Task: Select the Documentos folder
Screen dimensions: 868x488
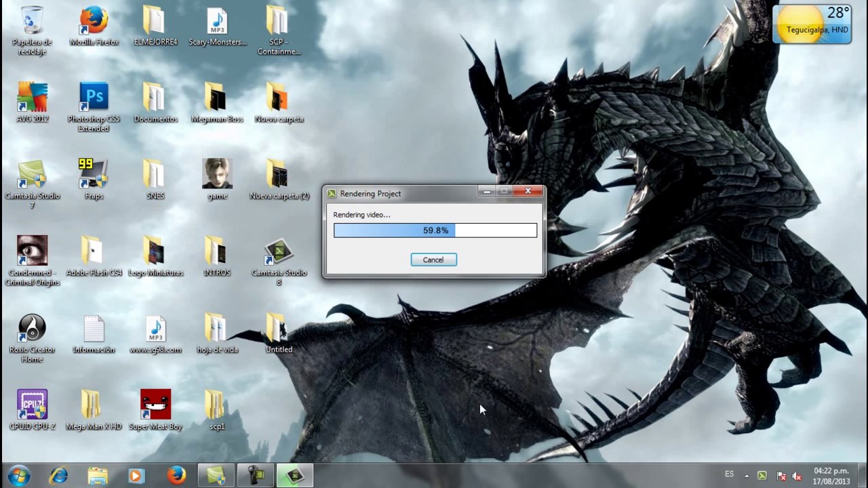Action: [155, 103]
